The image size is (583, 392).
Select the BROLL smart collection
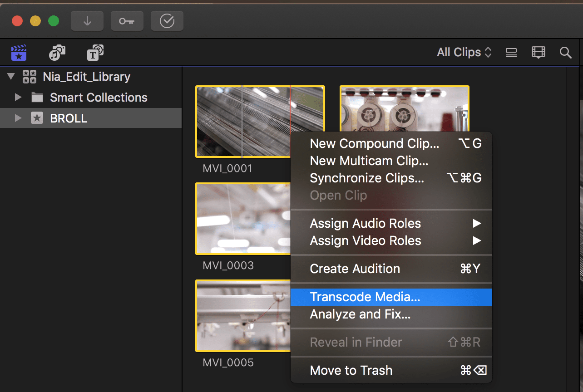click(x=68, y=118)
